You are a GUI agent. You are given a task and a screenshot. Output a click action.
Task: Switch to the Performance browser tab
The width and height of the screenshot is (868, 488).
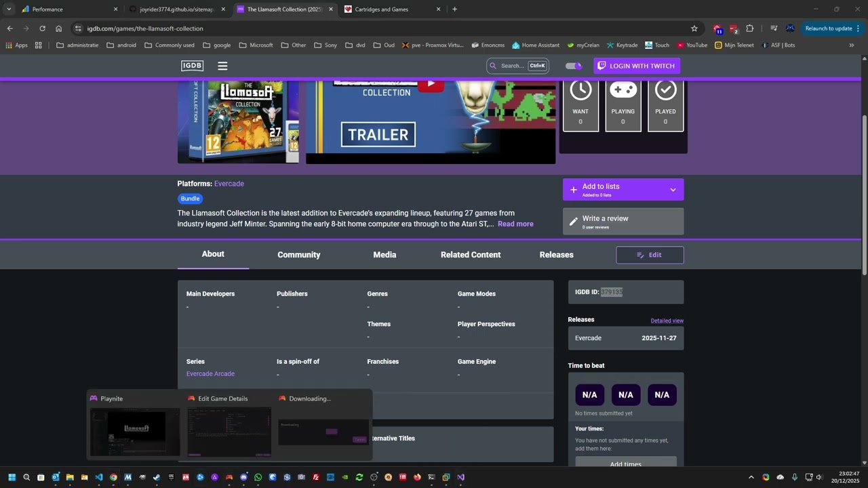[x=68, y=9]
